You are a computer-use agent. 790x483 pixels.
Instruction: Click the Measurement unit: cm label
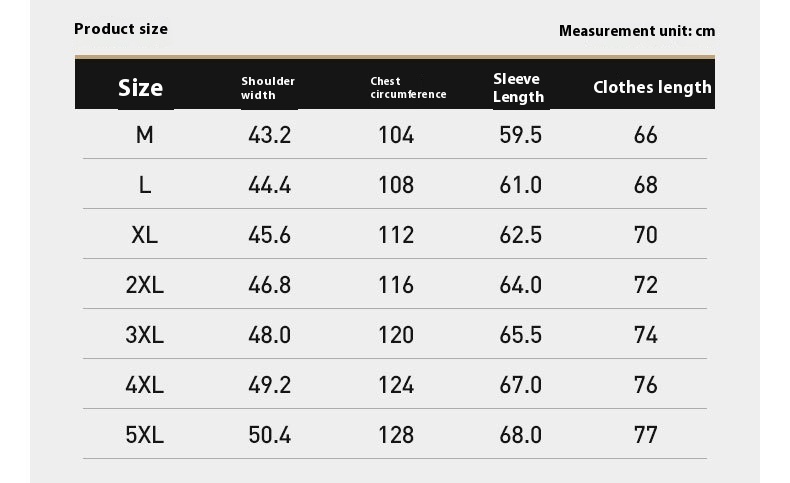tap(637, 31)
